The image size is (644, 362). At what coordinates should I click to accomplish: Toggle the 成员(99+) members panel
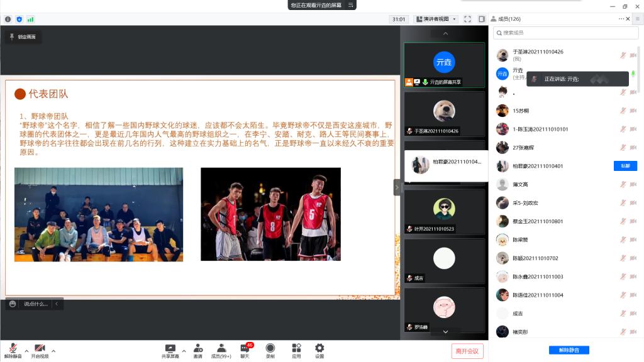click(221, 350)
